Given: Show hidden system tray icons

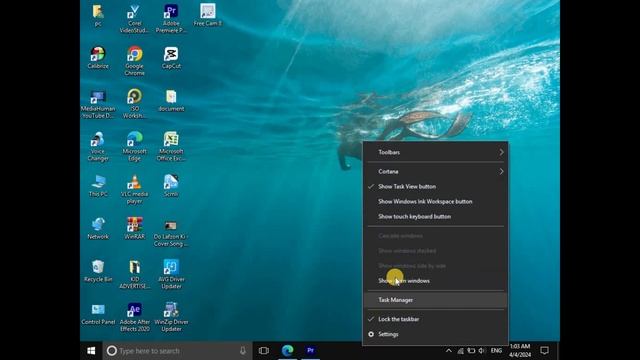Looking at the screenshot, I should coord(449,351).
